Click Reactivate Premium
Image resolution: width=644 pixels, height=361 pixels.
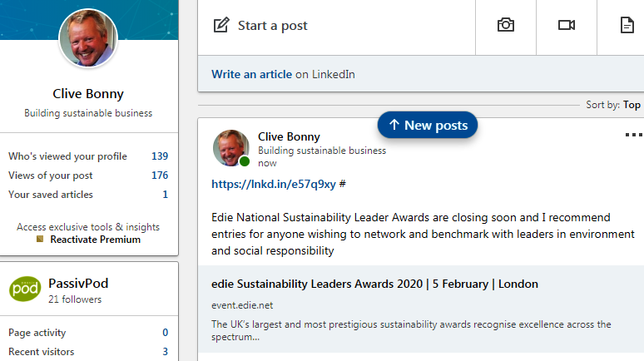coord(96,240)
